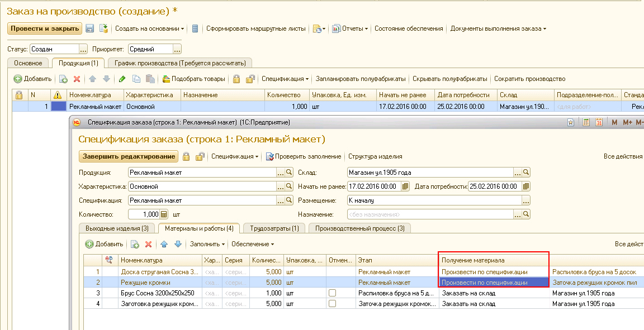Click the list icon before Сформировать маршрутные листы
Viewport: 644px width, 330px height.
pos(195,28)
